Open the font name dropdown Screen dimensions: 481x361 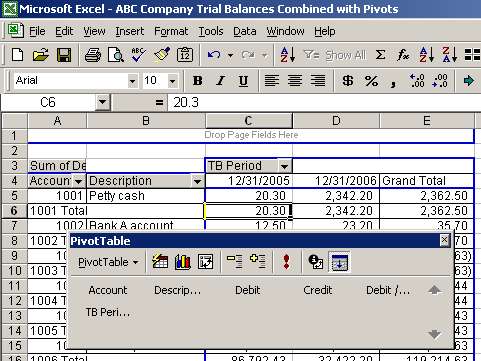[132, 81]
